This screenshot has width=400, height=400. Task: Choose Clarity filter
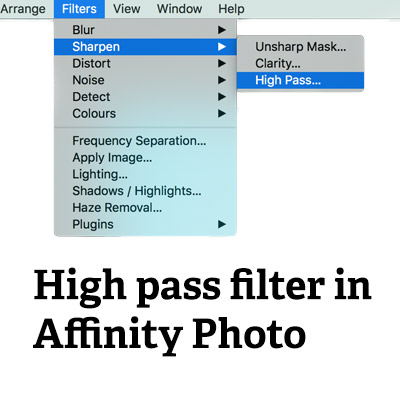click(300, 63)
